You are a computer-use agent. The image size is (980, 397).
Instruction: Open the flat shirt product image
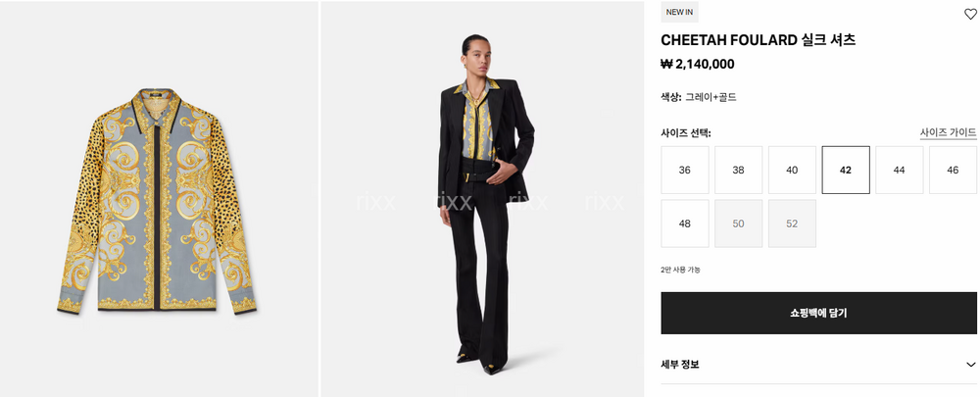pyautogui.click(x=159, y=199)
